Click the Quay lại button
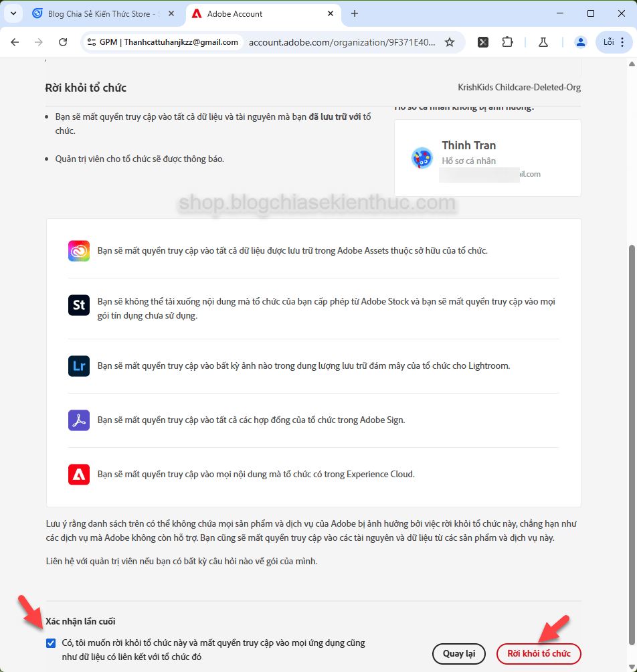This screenshot has height=672, width=637. [459, 654]
